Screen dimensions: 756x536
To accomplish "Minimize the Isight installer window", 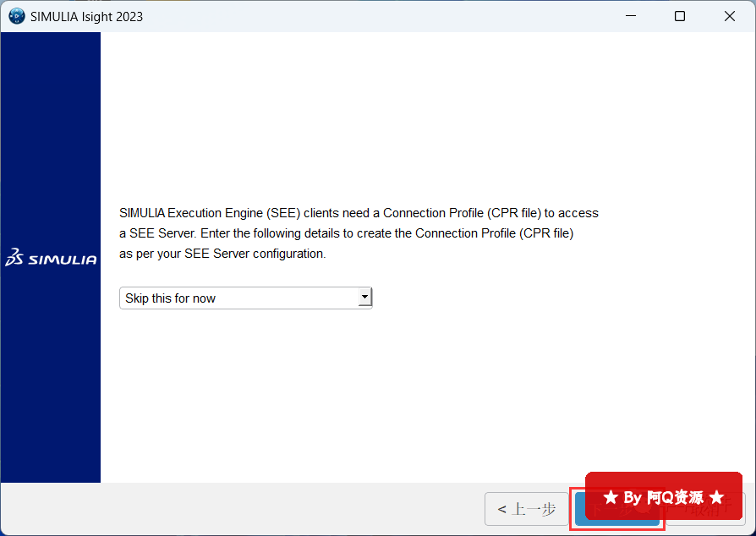I will tap(630, 16).
